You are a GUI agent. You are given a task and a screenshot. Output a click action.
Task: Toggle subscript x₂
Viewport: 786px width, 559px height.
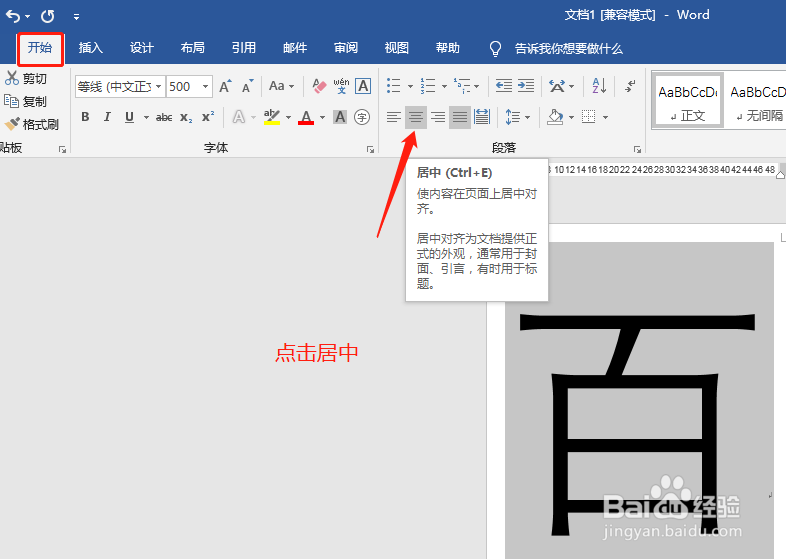click(186, 117)
